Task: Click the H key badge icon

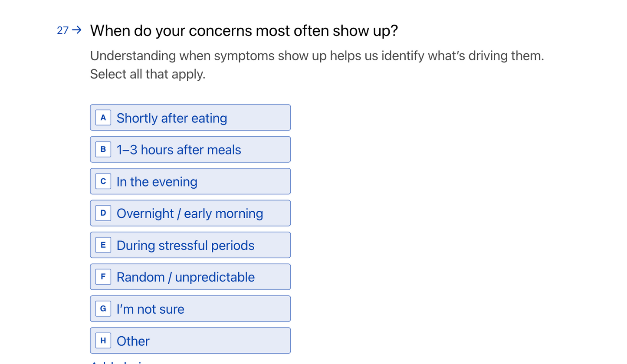Action: tap(103, 341)
